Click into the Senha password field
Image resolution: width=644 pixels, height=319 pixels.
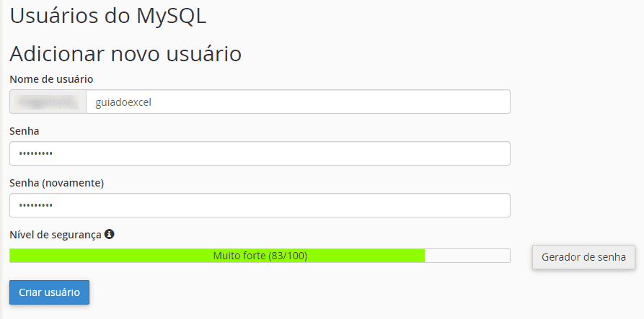pyautogui.click(x=260, y=153)
